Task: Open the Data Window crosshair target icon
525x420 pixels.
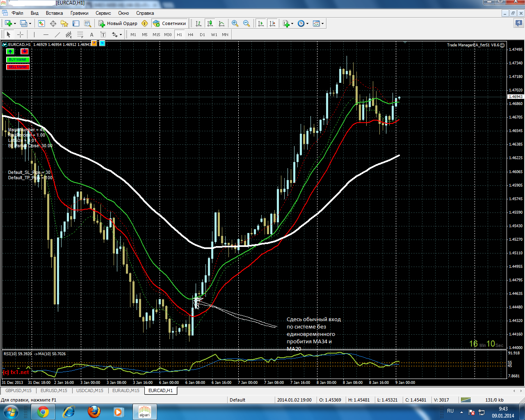Action: (53, 23)
